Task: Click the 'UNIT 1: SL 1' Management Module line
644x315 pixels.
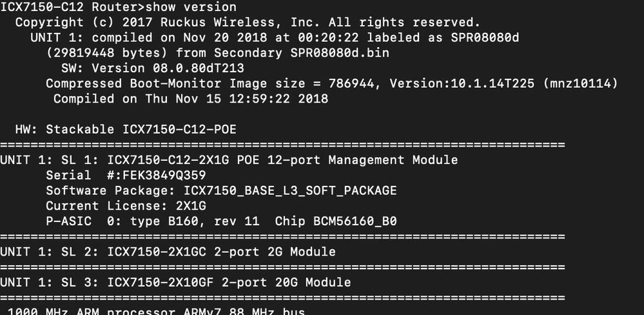Action: tap(229, 160)
